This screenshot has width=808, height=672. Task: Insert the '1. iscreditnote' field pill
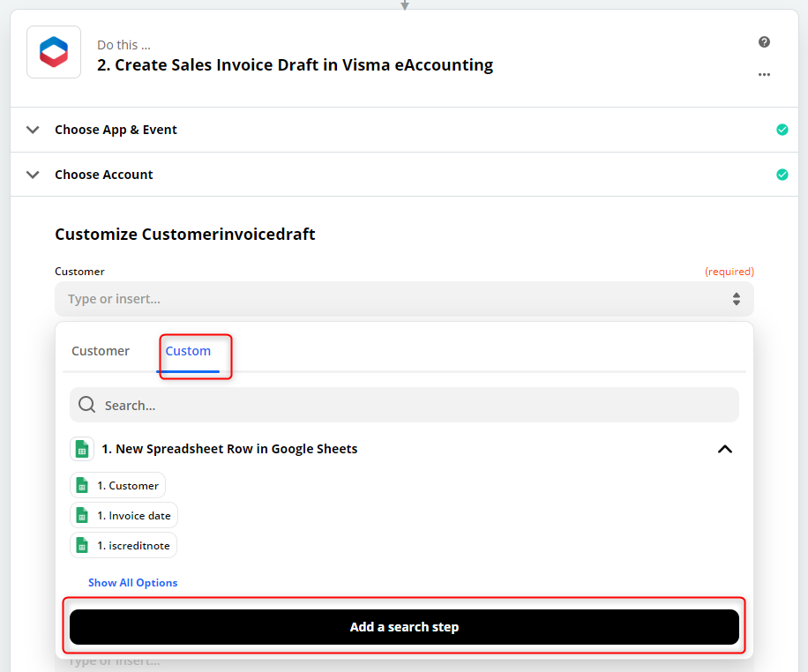[123, 546]
